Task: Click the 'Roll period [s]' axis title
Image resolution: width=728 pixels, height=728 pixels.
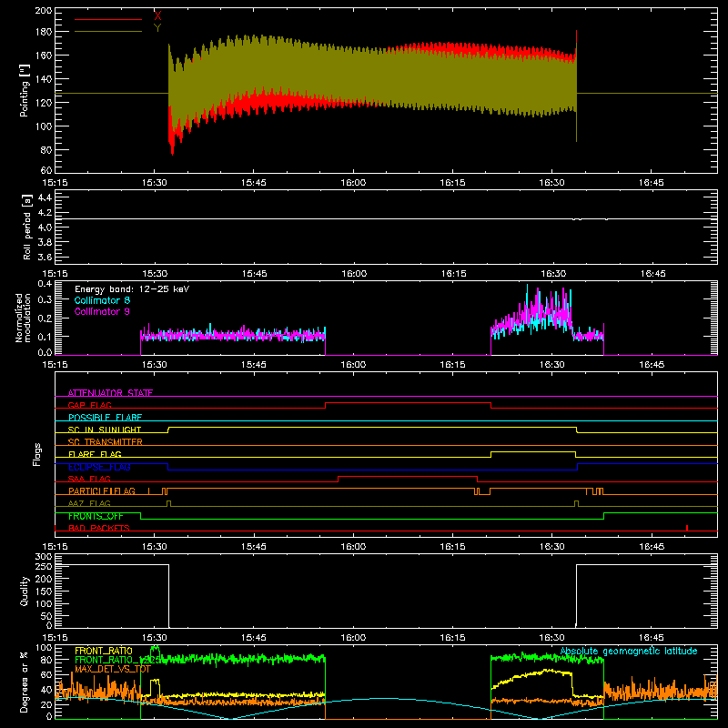Action: tap(27, 227)
